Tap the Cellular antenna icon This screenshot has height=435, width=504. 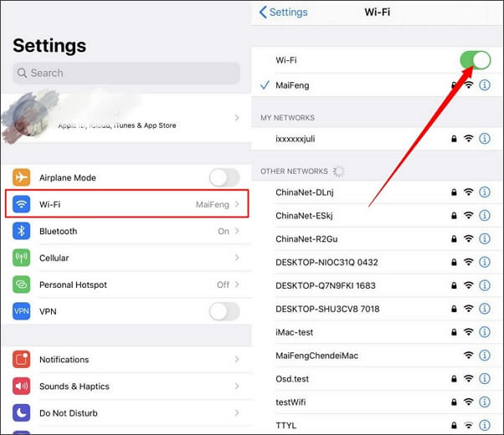click(x=22, y=258)
